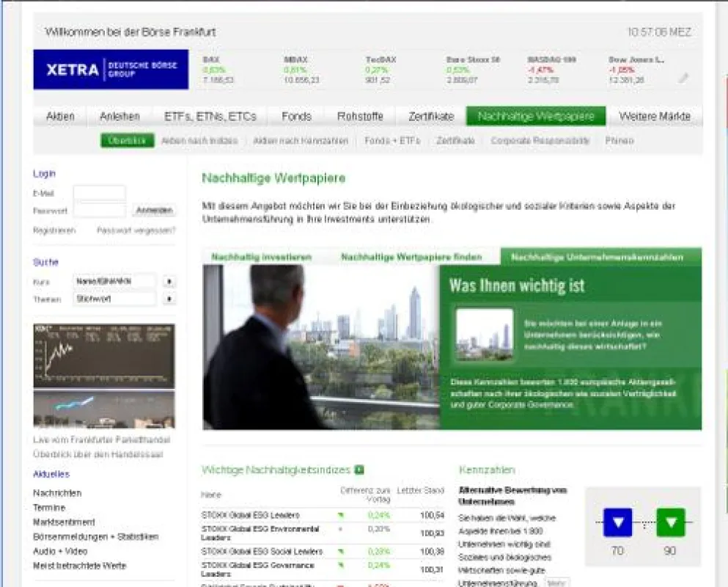The image size is (728, 587).
Task: Switch to Nachhaltige Unternehmenskennzahlen banner tab
Action: [600, 257]
